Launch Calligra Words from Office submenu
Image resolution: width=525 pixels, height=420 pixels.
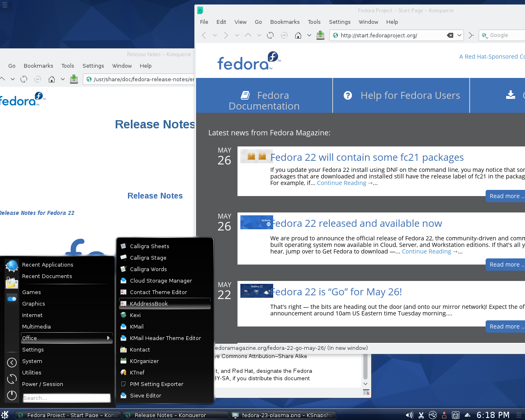(165, 269)
